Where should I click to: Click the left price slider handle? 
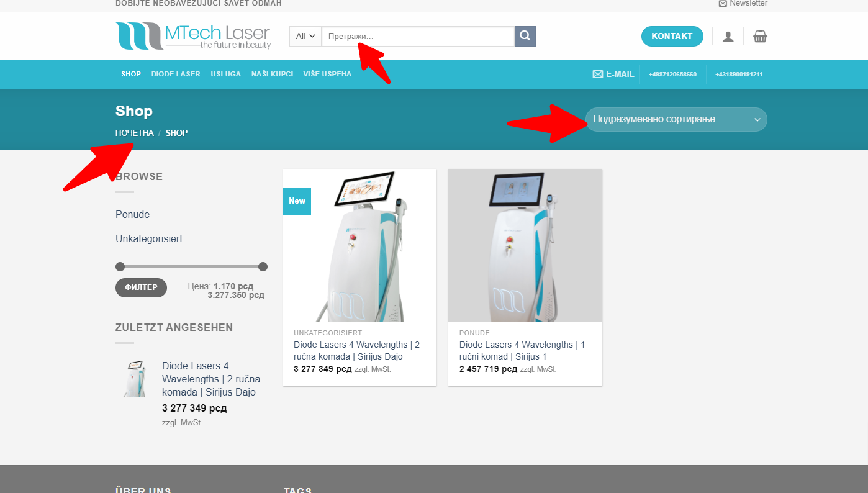point(120,267)
